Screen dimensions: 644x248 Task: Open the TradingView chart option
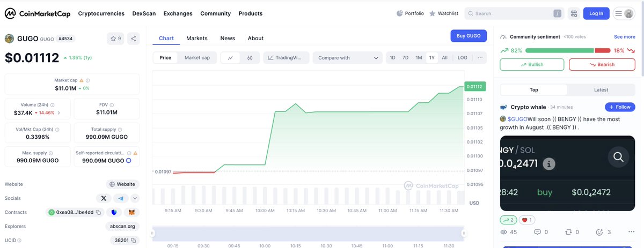(x=286, y=58)
